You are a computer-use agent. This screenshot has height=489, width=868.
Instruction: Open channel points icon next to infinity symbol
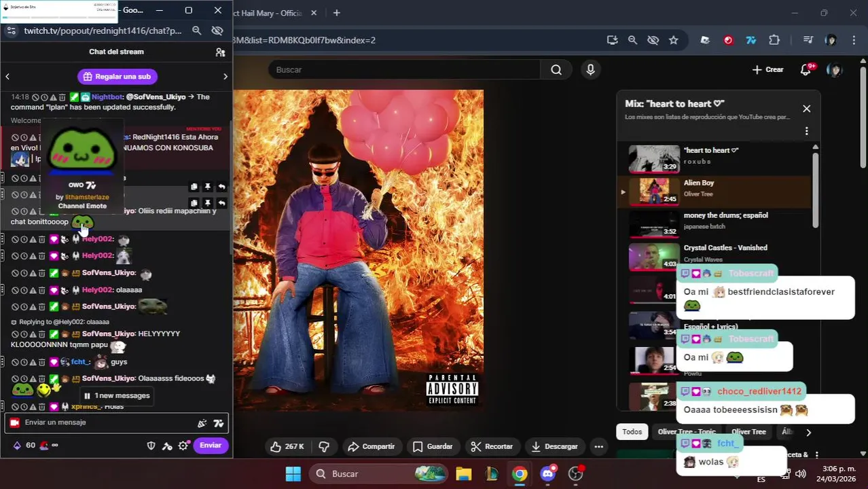point(44,446)
